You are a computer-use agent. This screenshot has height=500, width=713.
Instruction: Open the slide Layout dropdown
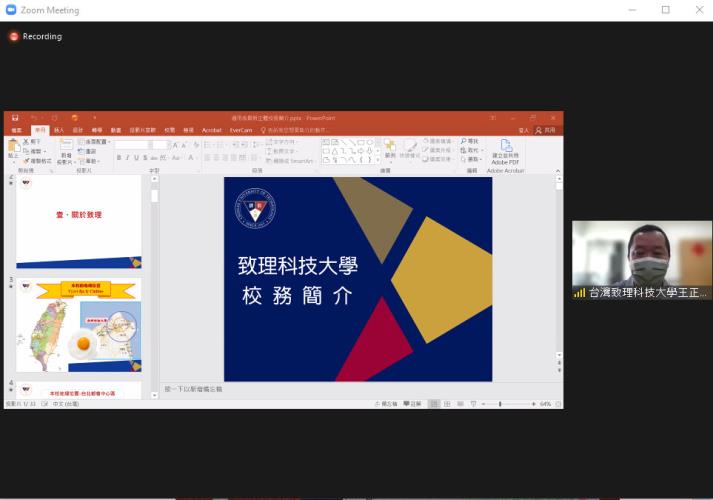click(95, 142)
